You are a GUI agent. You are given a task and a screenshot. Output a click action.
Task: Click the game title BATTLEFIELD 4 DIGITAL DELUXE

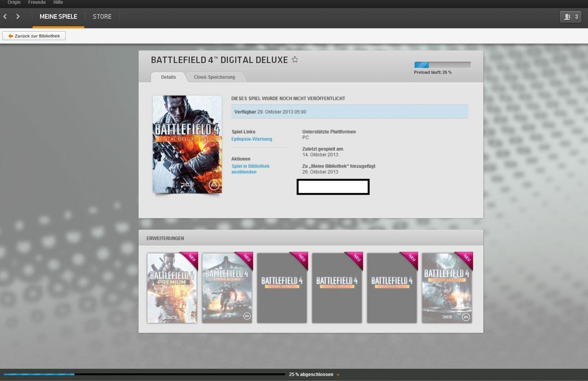click(219, 60)
